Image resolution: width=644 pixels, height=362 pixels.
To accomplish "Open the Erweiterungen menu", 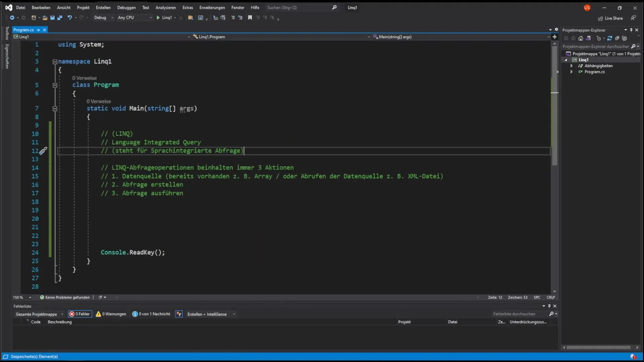I will pos(212,7).
